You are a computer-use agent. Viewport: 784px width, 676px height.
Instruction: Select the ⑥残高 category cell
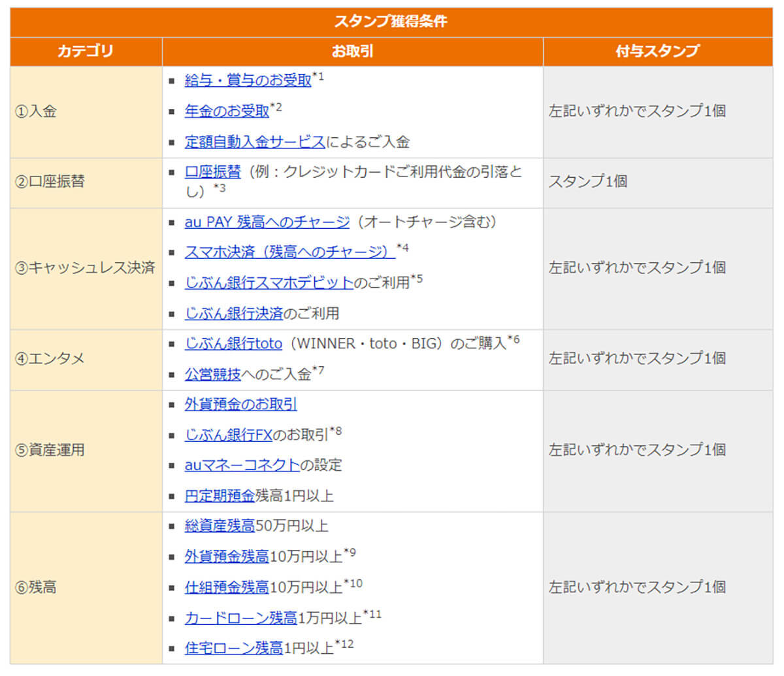pyautogui.click(x=86, y=588)
